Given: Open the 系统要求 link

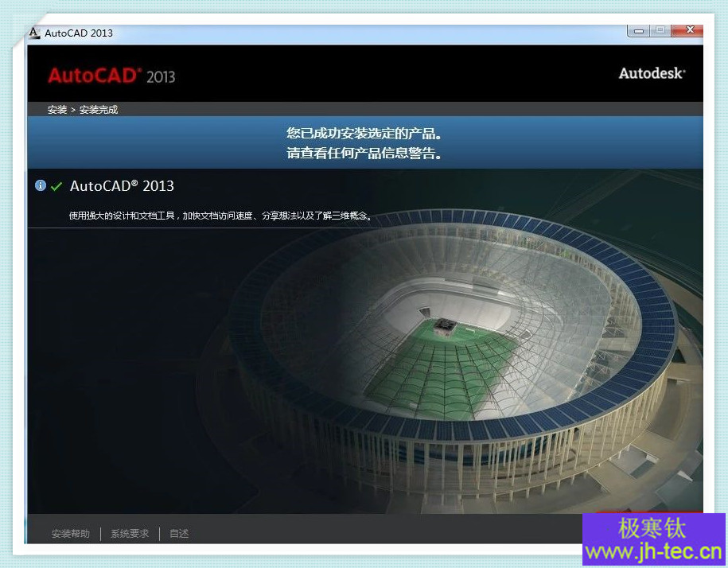Looking at the screenshot, I should click(130, 534).
